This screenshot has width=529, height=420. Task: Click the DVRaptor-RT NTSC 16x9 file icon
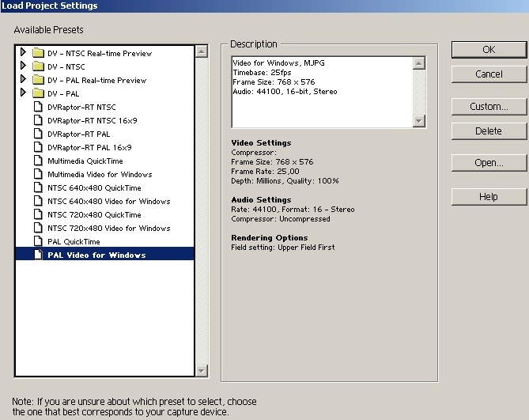(x=39, y=120)
